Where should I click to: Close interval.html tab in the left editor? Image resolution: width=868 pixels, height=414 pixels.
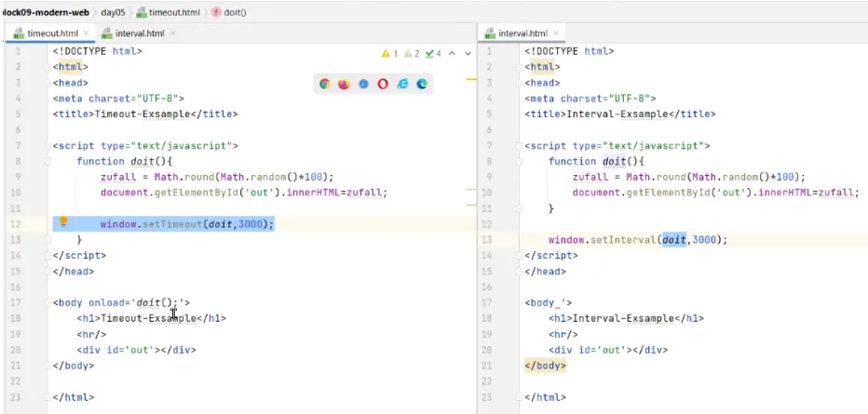[172, 33]
